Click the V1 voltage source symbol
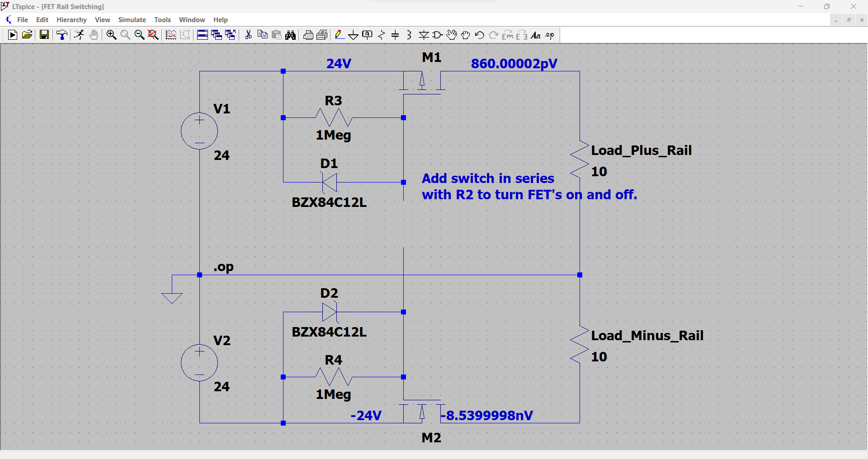This screenshot has height=459, width=868. point(199,131)
